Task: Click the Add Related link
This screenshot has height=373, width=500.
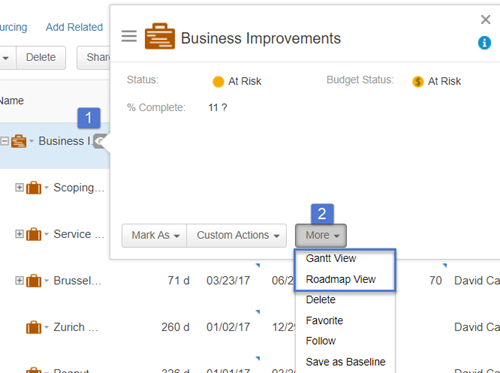Action: click(x=74, y=27)
